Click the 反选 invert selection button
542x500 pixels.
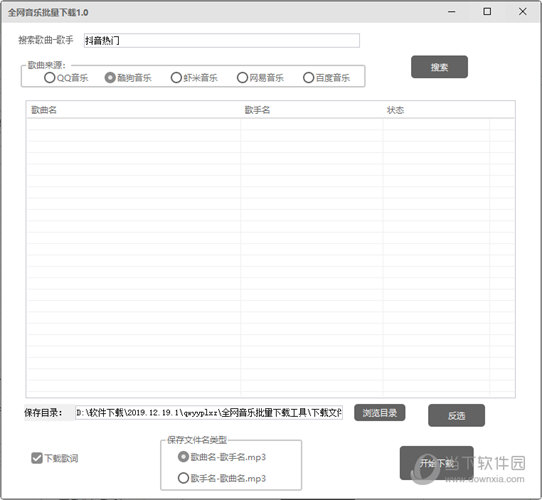coord(456,415)
